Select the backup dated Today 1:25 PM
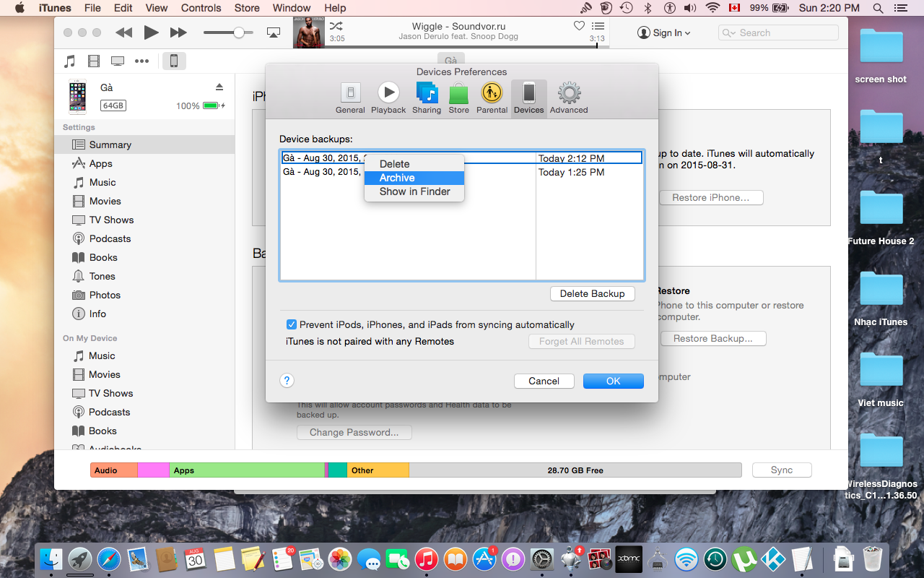 tap(462, 172)
